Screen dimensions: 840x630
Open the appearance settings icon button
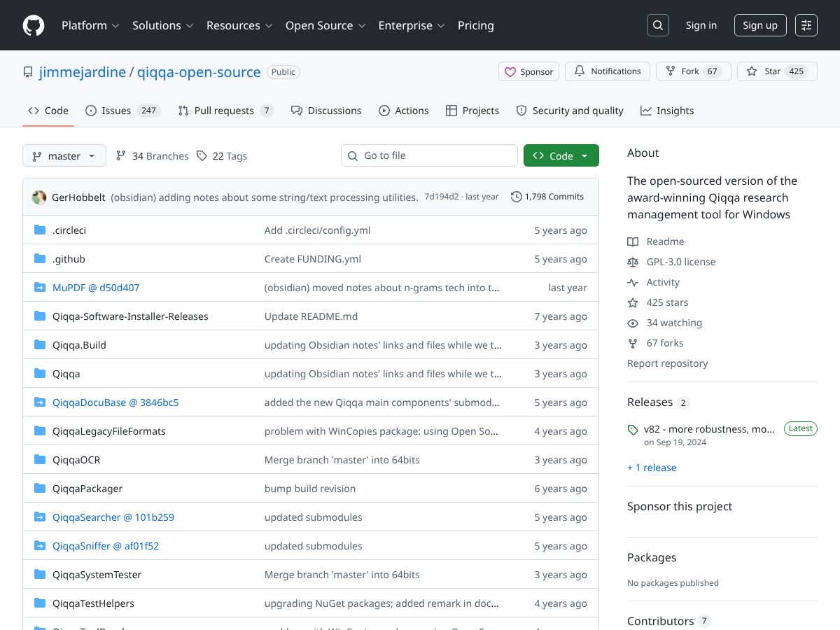(x=806, y=25)
